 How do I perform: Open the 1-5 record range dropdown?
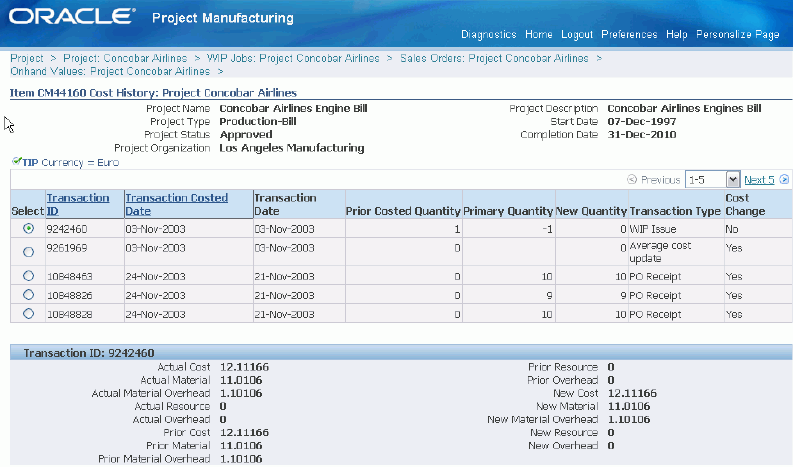point(713,180)
